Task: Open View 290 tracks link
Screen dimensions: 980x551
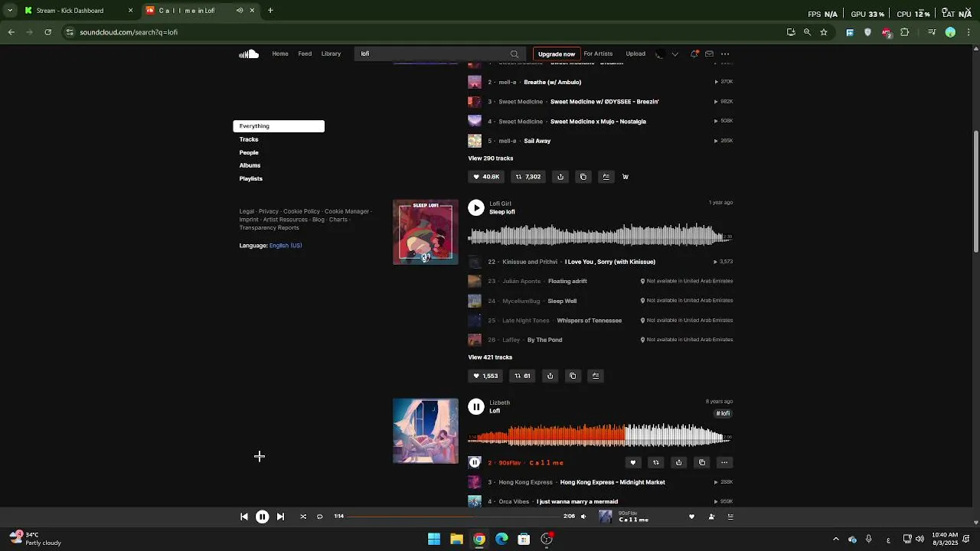Action: pyautogui.click(x=491, y=158)
